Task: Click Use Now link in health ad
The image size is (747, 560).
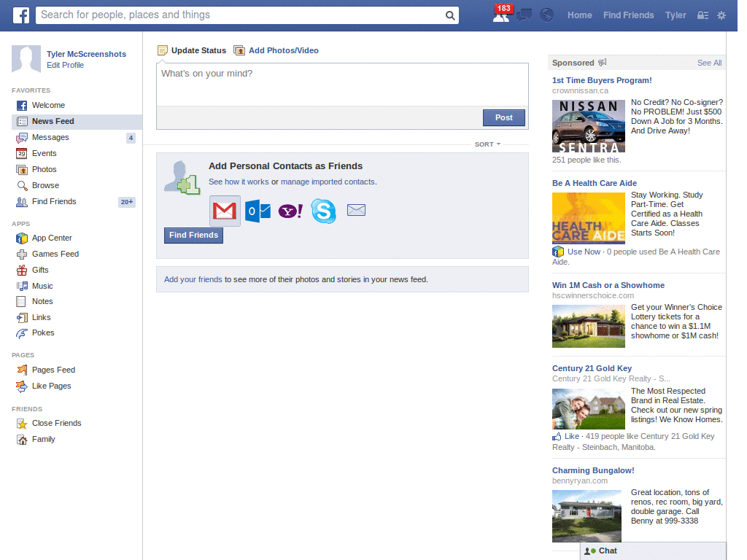Action: (x=584, y=252)
